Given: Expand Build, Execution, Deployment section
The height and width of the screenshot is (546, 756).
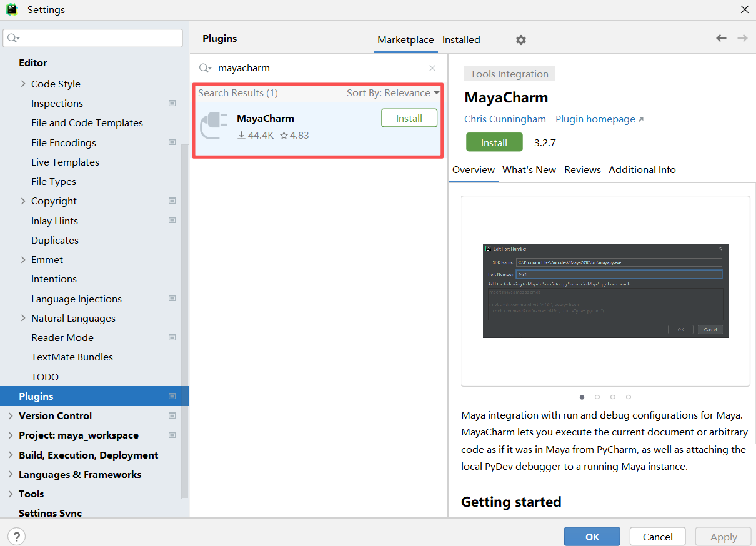Looking at the screenshot, I should click(x=11, y=455).
